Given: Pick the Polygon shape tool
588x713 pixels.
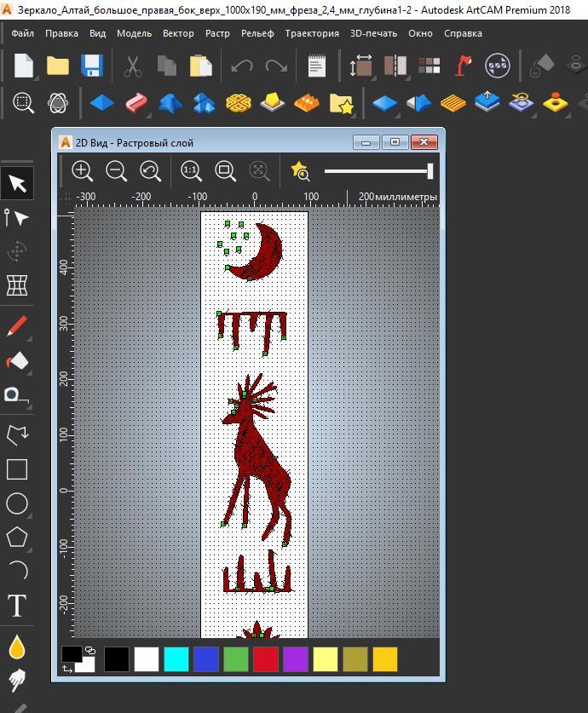Looking at the screenshot, I should point(17,538).
